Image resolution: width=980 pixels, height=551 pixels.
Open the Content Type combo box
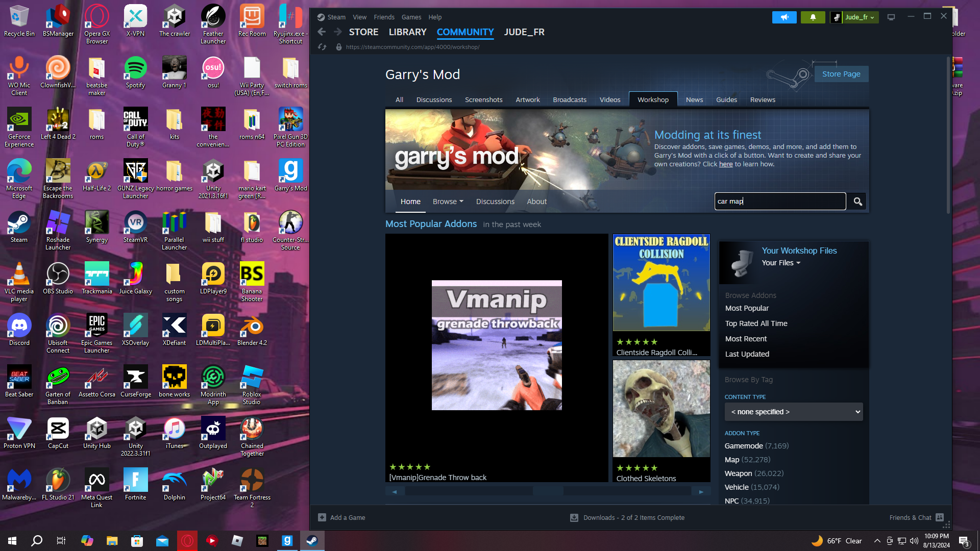point(793,412)
